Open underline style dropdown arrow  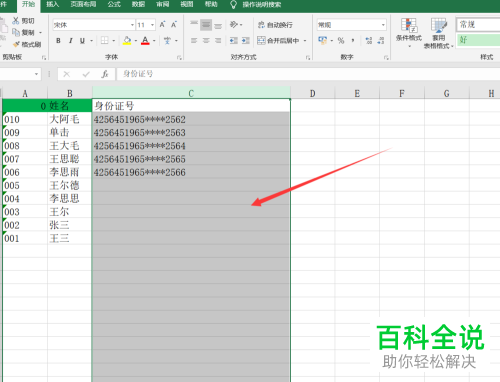[91, 41]
